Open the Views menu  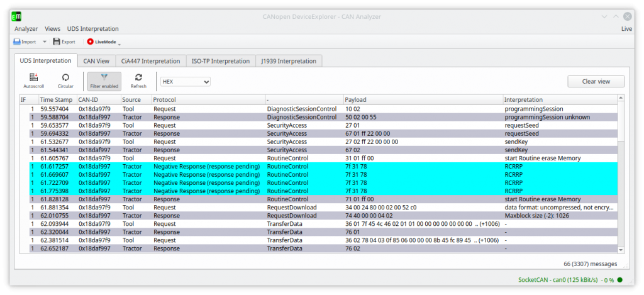click(x=53, y=28)
